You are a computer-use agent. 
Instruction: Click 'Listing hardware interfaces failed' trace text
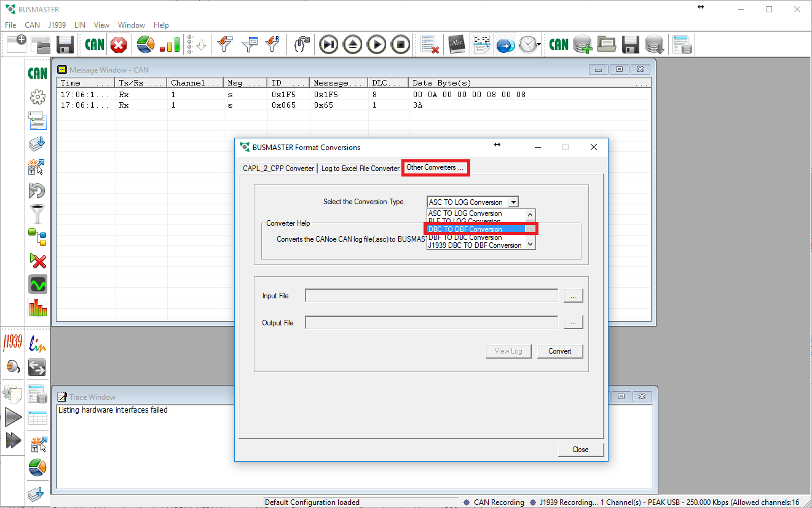pos(113,410)
